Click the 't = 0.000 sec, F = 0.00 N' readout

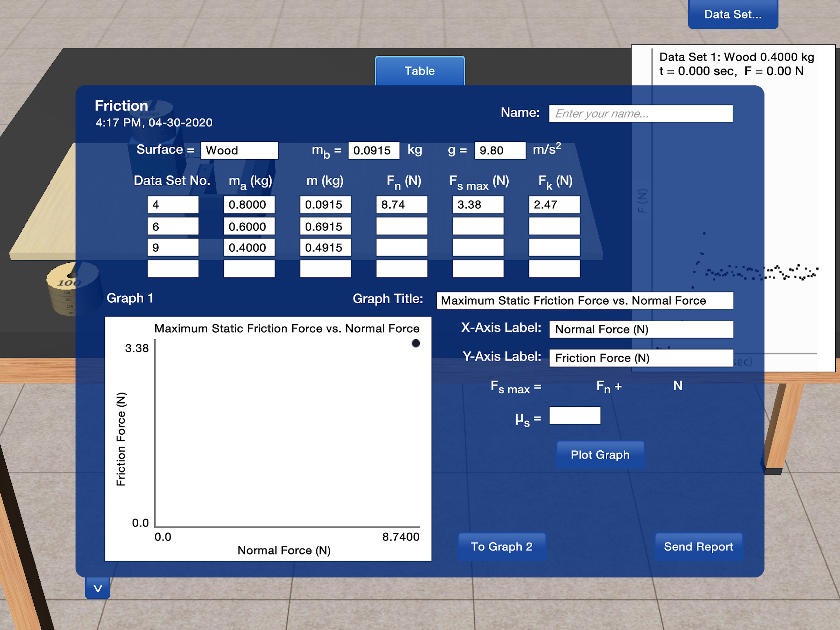tap(731, 71)
